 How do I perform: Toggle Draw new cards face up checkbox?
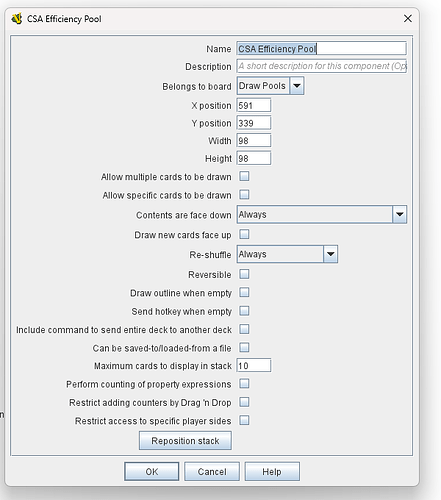(x=244, y=234)
